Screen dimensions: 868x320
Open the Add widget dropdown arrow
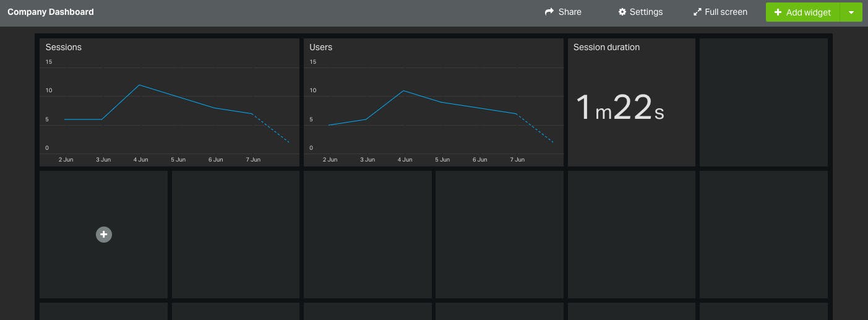pos(851,12)
